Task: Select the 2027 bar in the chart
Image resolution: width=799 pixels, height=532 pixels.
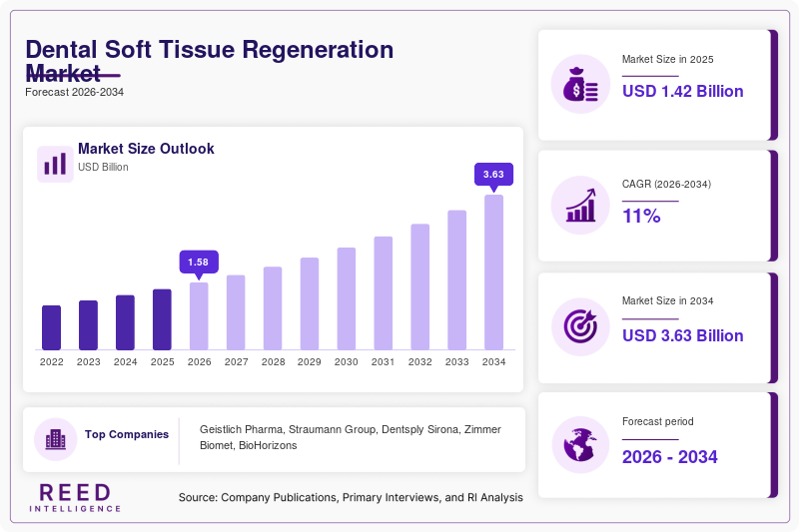Action: tap(236, 312)
